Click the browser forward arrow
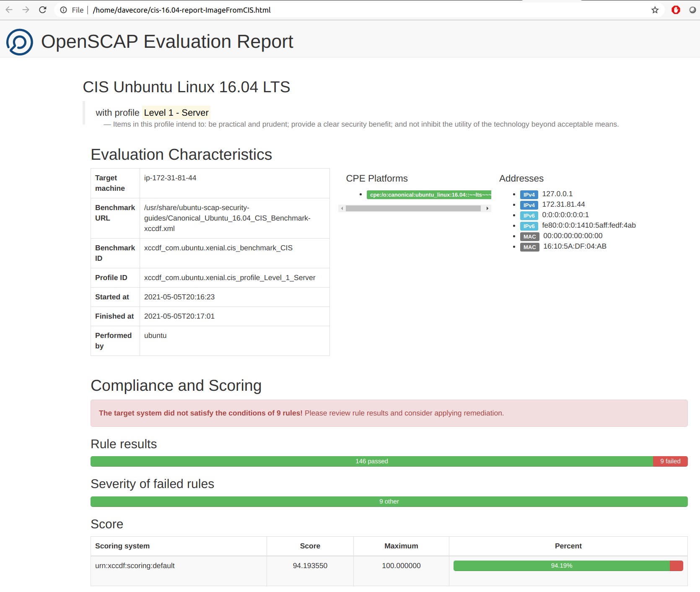Viewport: 700px width, 592px height. (26, 10)
